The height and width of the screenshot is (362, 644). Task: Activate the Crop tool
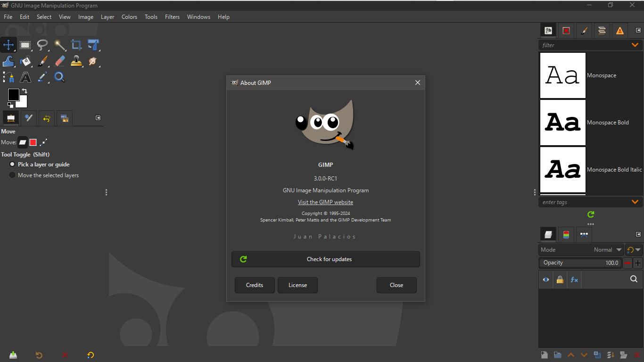coord(76,45)
